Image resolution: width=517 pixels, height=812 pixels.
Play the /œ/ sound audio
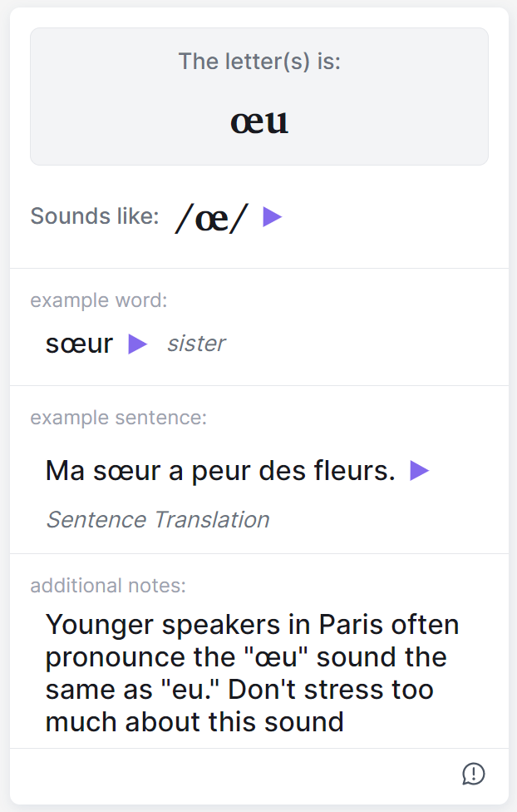pyautogui.click(x=273, y=217)
